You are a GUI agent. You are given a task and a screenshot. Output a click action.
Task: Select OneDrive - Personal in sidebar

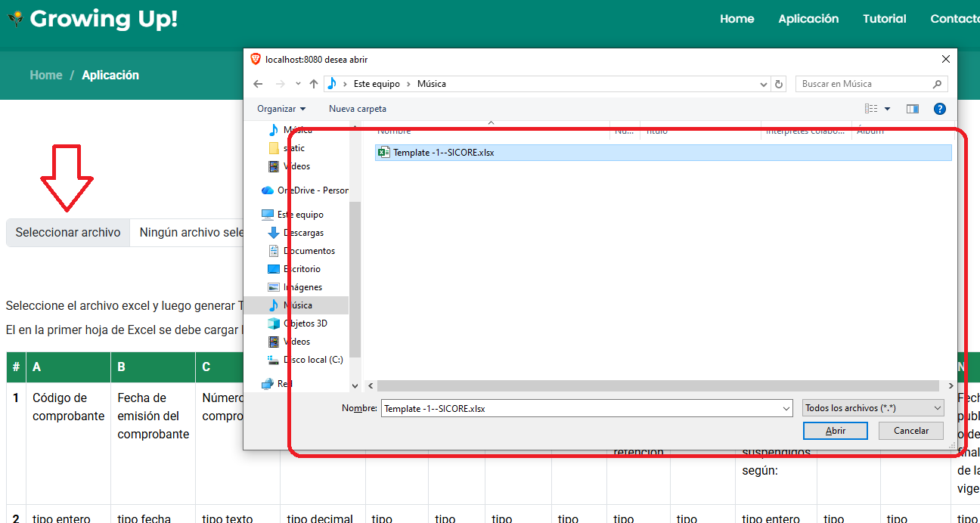coord(305,190)
